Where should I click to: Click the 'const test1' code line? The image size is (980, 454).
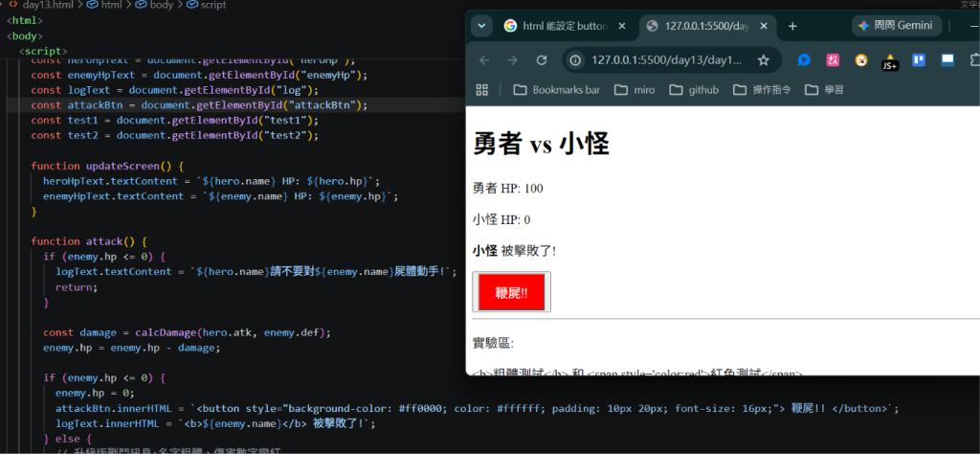pos(175,120)
